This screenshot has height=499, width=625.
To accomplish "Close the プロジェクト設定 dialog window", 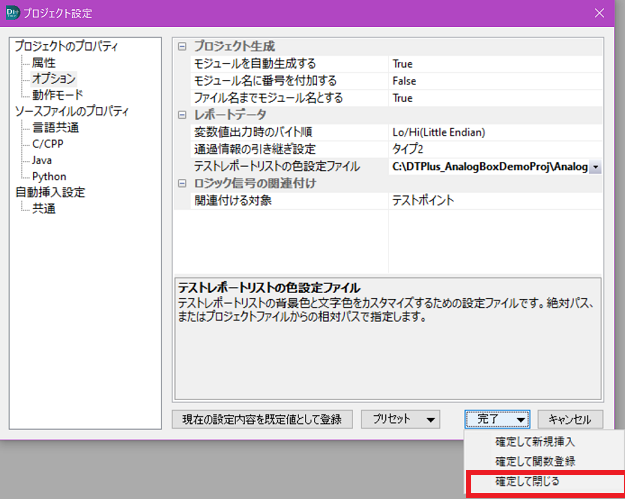I will coord(599,12).
